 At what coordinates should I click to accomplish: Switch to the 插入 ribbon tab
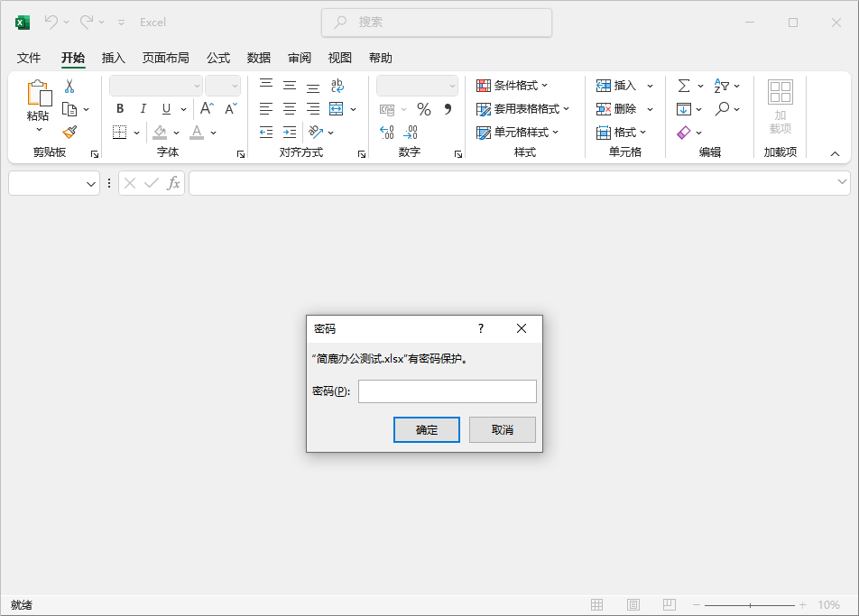pos(113,57)
